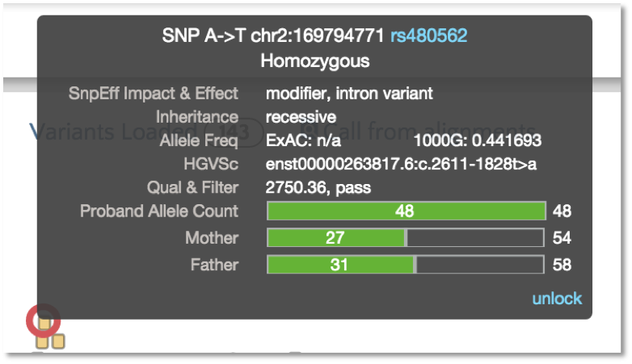Click the Mother total depth 54
This screenshot has width=632, height=364.
(562, 237)
